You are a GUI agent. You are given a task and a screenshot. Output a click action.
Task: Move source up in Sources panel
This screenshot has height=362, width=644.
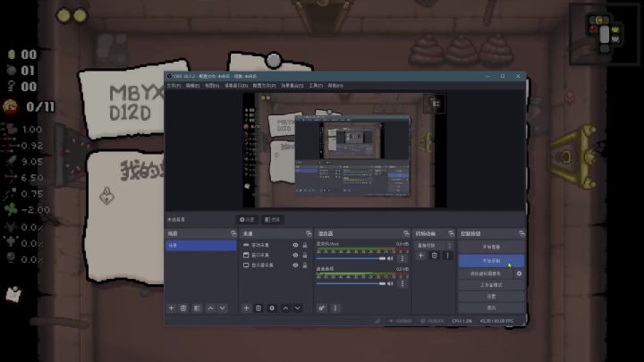pos(285,307)
